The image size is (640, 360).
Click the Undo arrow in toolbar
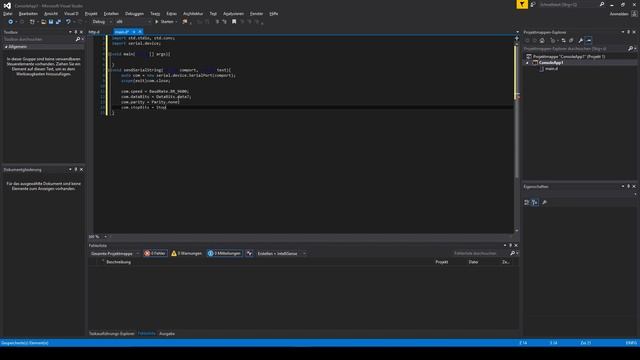[x=68, y=22]
